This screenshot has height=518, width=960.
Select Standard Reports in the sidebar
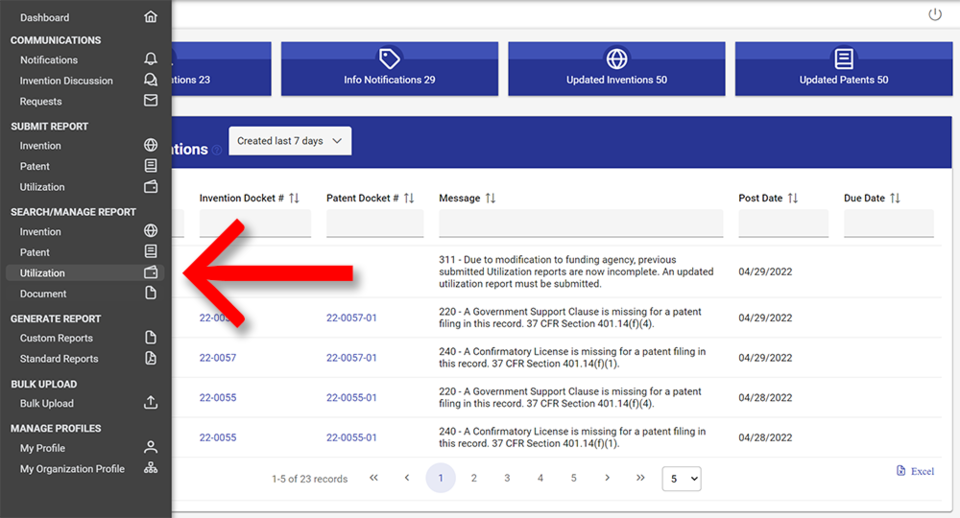[x=59, y=358]
